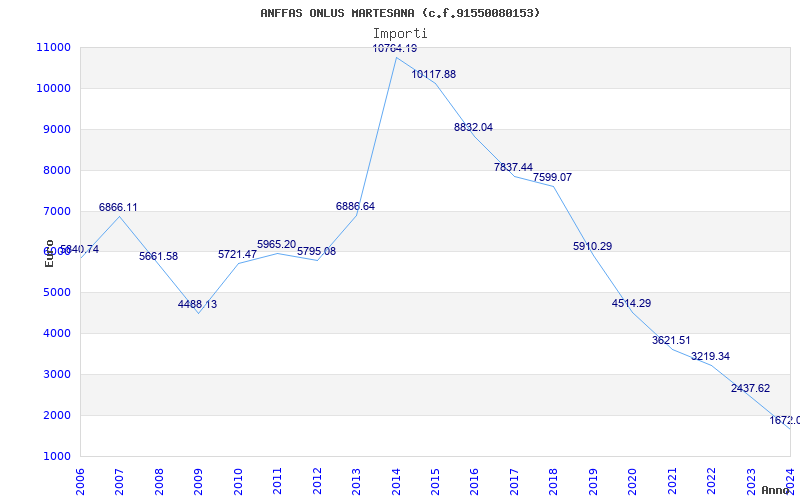Click the Euro y-axis title
Screen dimensions: 800x500
coord(49,253)
